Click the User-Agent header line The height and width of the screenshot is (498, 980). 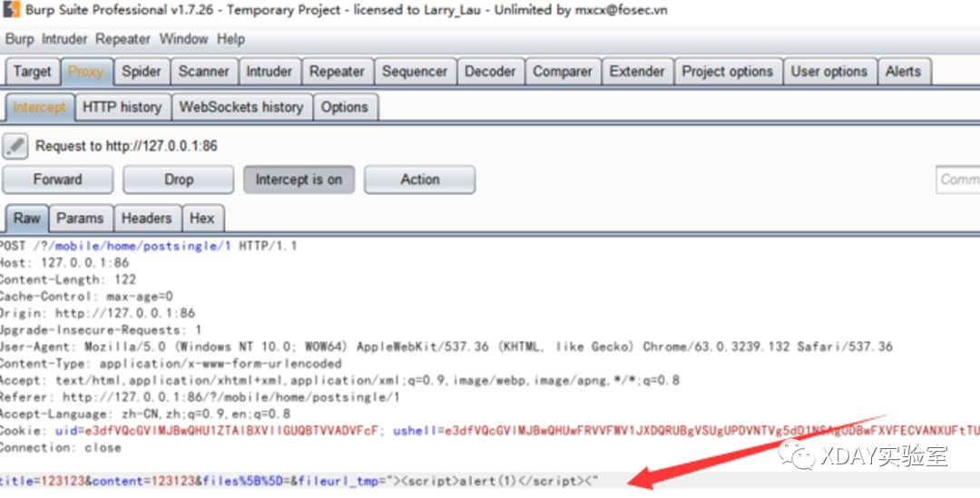446,347
